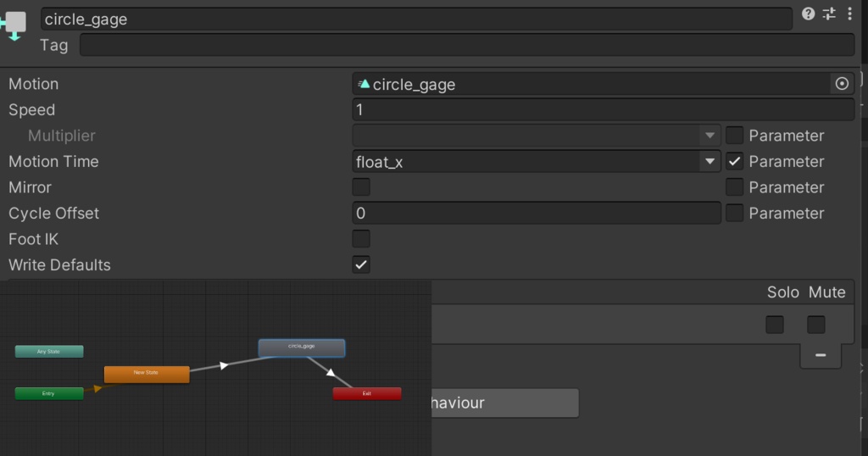The image size is (868, 456).
Task: Click the circle_gage motion clip icon
Action: (364, 84)
